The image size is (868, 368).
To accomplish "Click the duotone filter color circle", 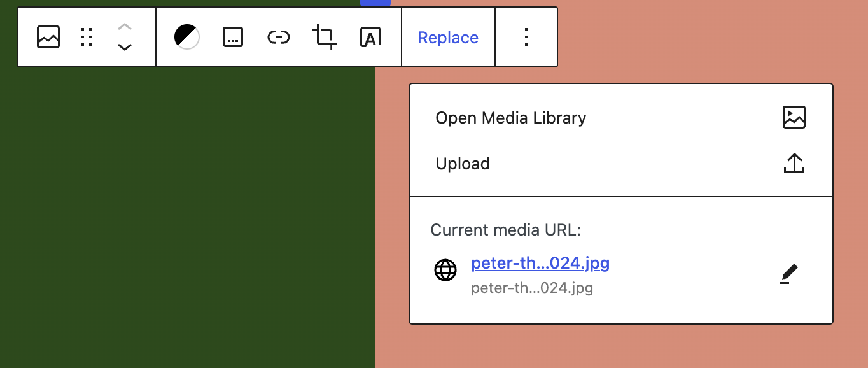I will pos(186,37).
